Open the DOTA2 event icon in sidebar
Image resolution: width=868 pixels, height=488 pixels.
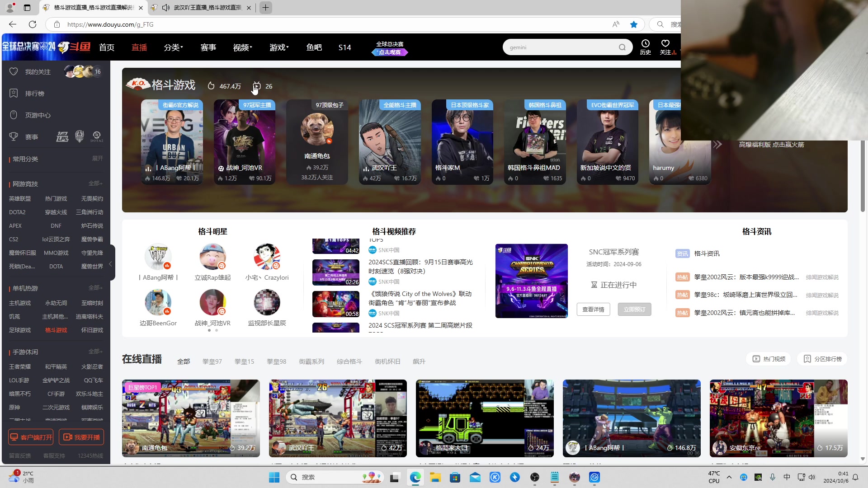click(97, 136)
